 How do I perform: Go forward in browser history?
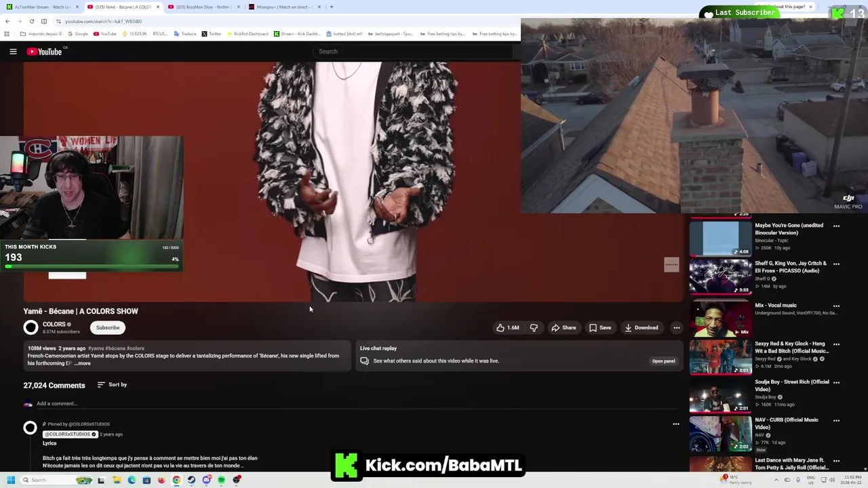(x=20, y=21)
